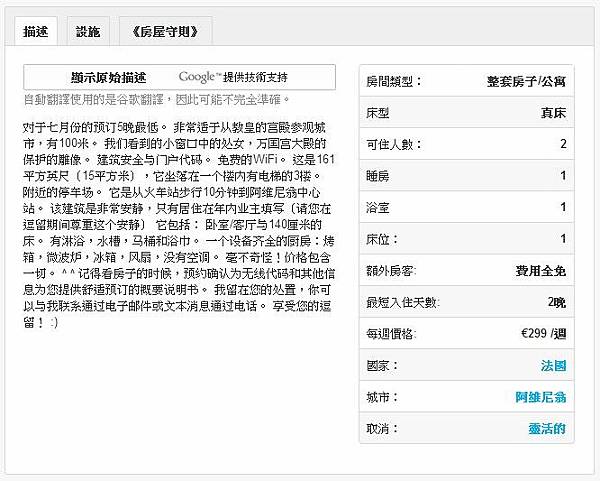The width and height of the screenshot is (600, 481).
Task: Click the 顯示原始描述 button
Action: (108, 77)
